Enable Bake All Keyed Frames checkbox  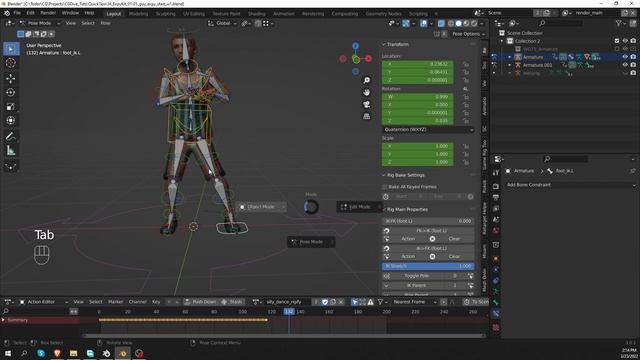click(x=384, y=187)
